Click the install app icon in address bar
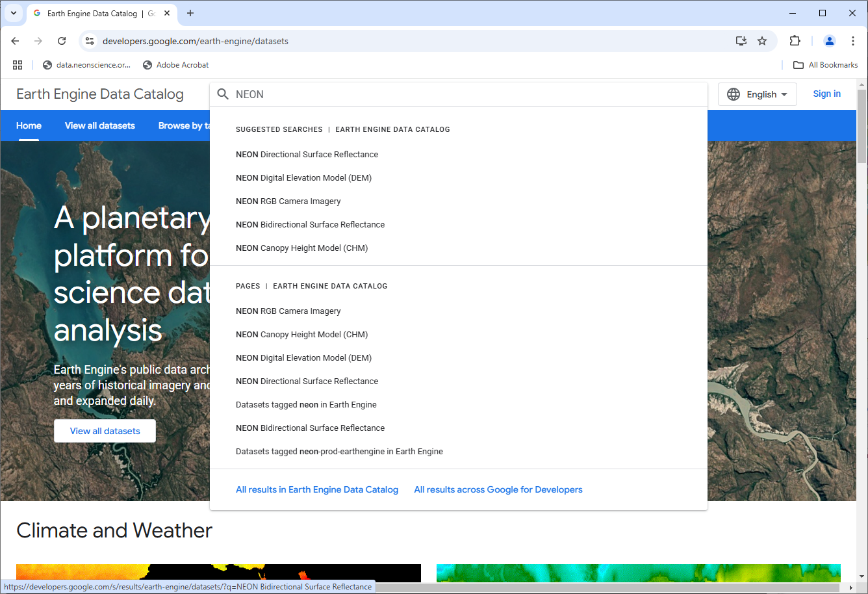Image resolution: width=868 pixels, height=594 pixels. click(x=741, y=41)
